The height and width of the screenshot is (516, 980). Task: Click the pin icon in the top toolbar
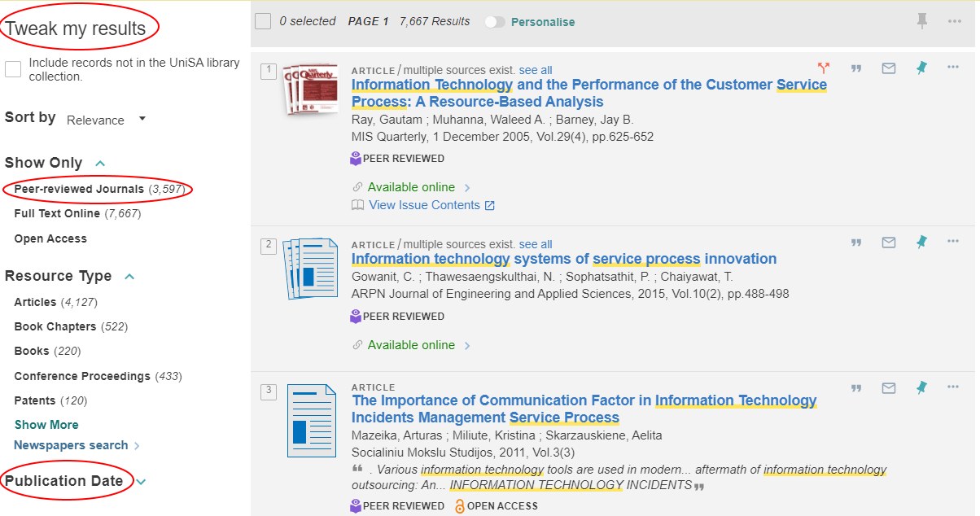(x=922, y=21)
